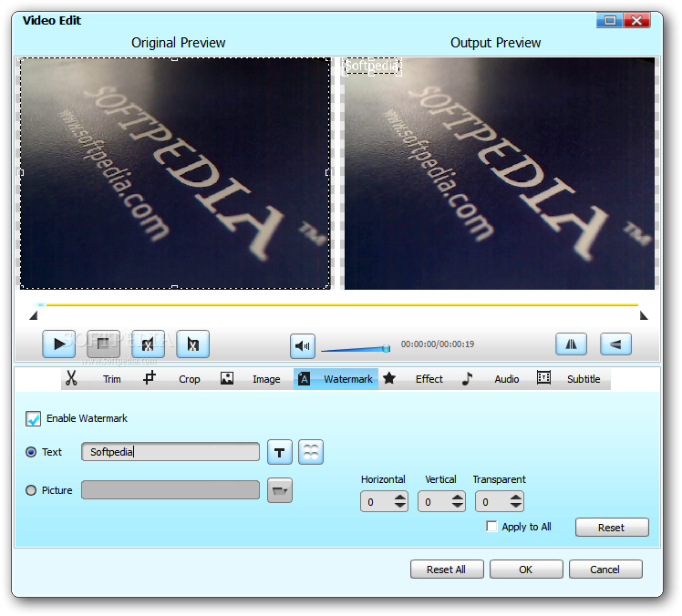The width and height of the screenshot is (682, 616).
Task: Click the Vertical value field
Action: tap(435, 502)
